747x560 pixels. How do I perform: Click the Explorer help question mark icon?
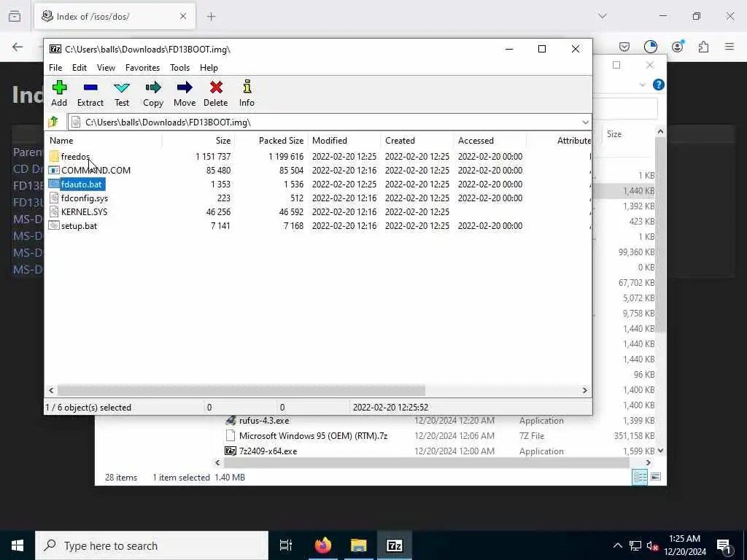tap(659, 85)
